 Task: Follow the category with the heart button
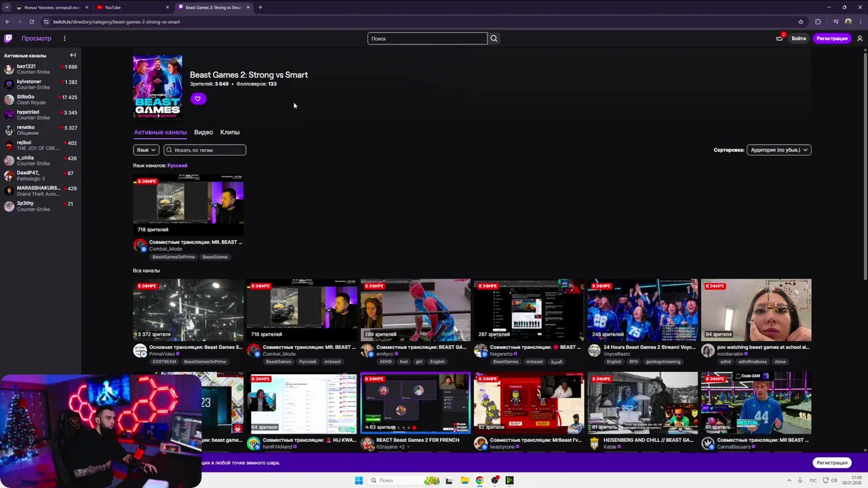197,99
